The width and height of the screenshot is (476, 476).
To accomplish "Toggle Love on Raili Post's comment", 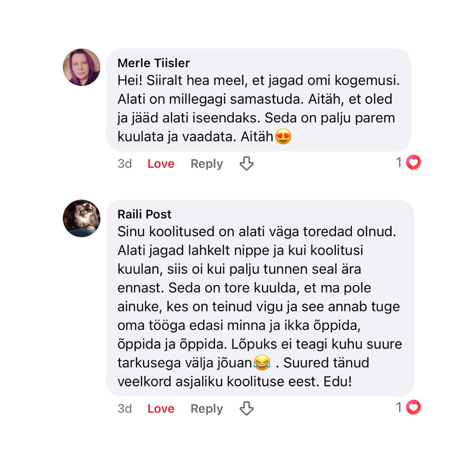I will pyautogui.click(x=161, y=409).
